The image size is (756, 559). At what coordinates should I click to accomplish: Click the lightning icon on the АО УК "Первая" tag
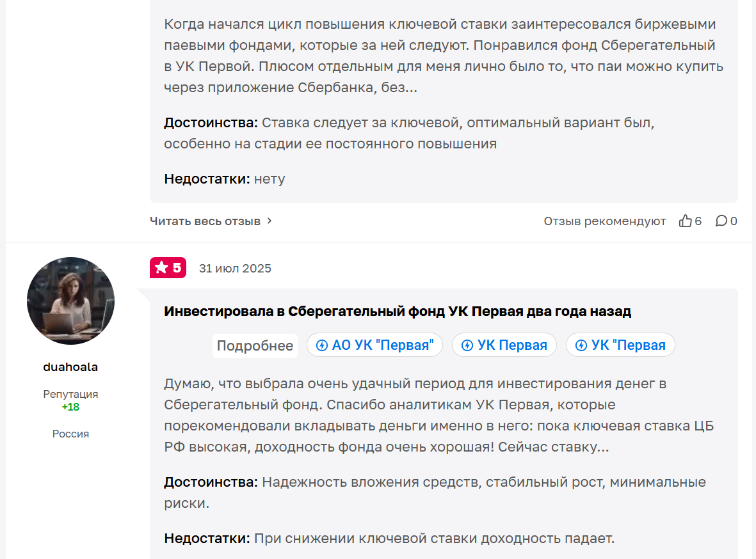[321, 345]
